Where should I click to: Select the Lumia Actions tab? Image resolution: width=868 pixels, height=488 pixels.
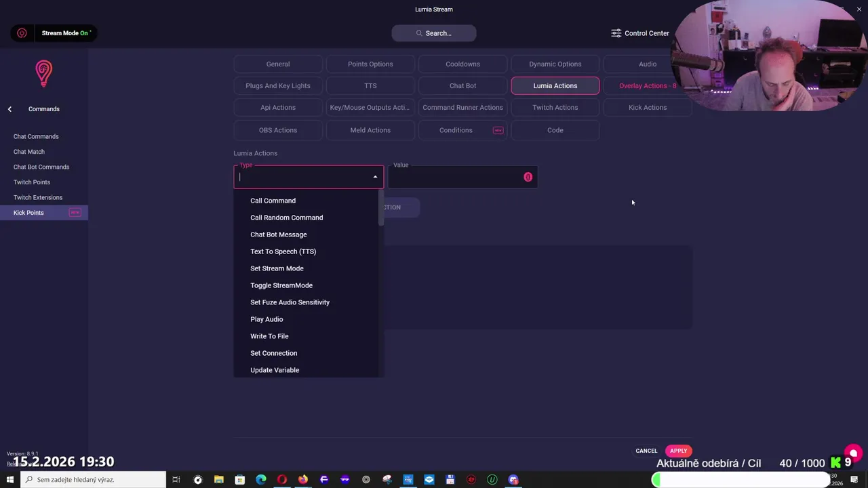[x=555, y=85]
